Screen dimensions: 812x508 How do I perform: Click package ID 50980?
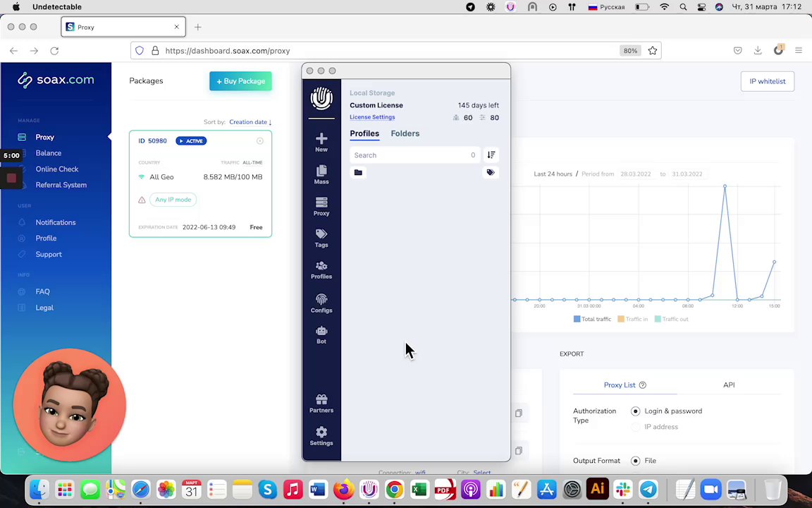coord(153,141)
